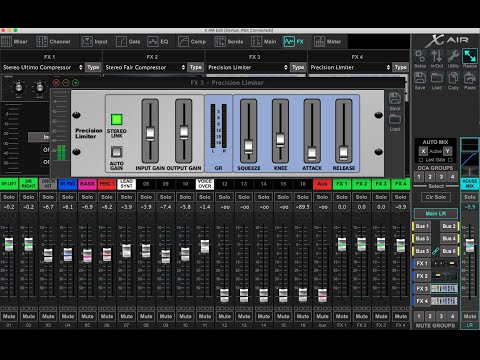The width and height of the screenshot is (480, 360).
Task: Select the Bus 4 send
Action: click(449, 239)
